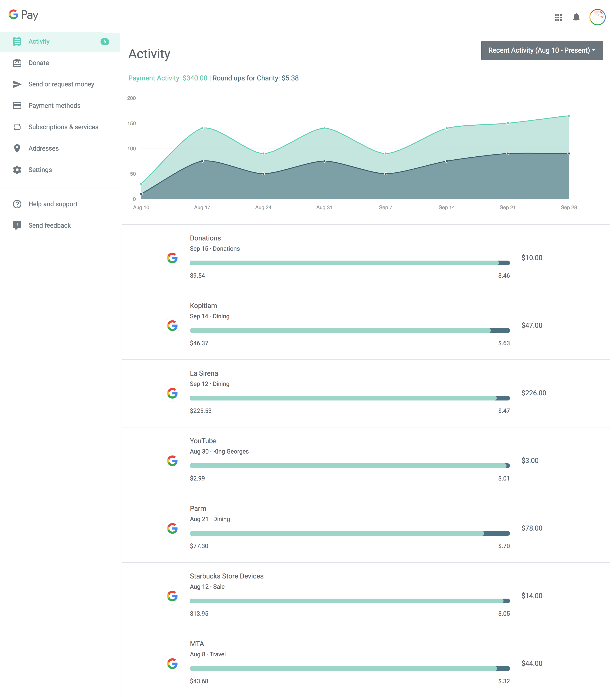616x697 pixels.
Task: Open Subscriptions & services
Action: click(x=60, y=127)
